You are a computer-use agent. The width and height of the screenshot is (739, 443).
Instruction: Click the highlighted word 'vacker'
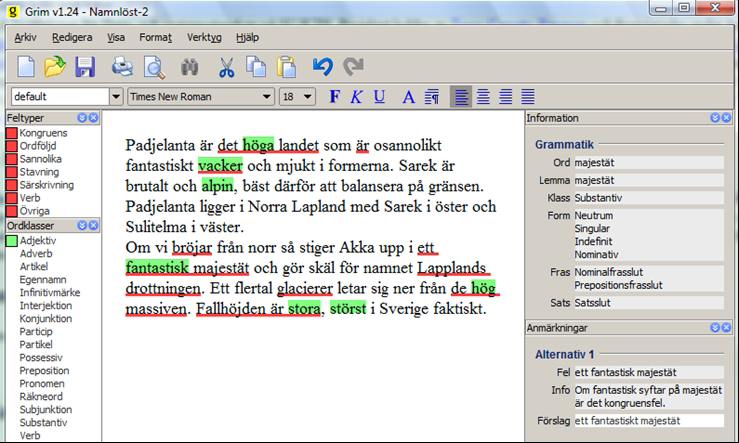pos(220,166)
